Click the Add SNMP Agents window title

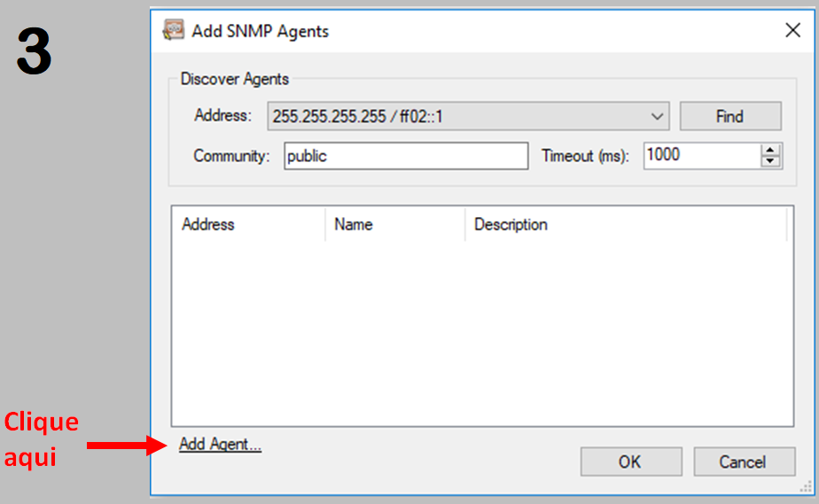260,31
